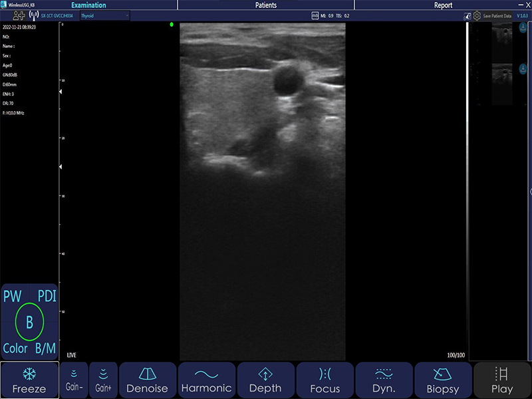This screenshot has width=532, height=399.
Task: Change the Dyn. dynamic range setting
Action: point(384,380)
